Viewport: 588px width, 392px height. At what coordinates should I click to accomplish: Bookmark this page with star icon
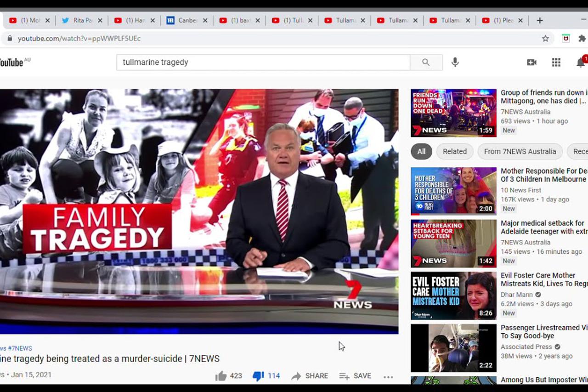click(545, 39)
